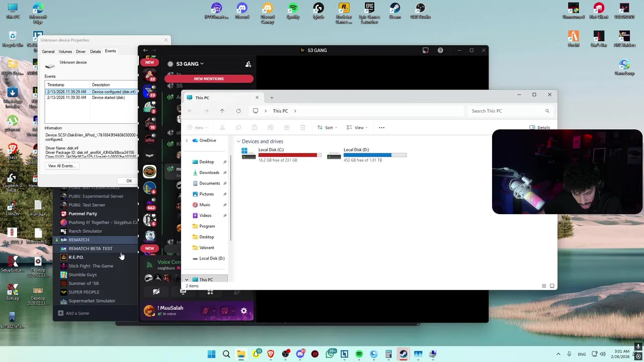
Task: Open Spotify desktop shortcut
Action: coord(293,11)
